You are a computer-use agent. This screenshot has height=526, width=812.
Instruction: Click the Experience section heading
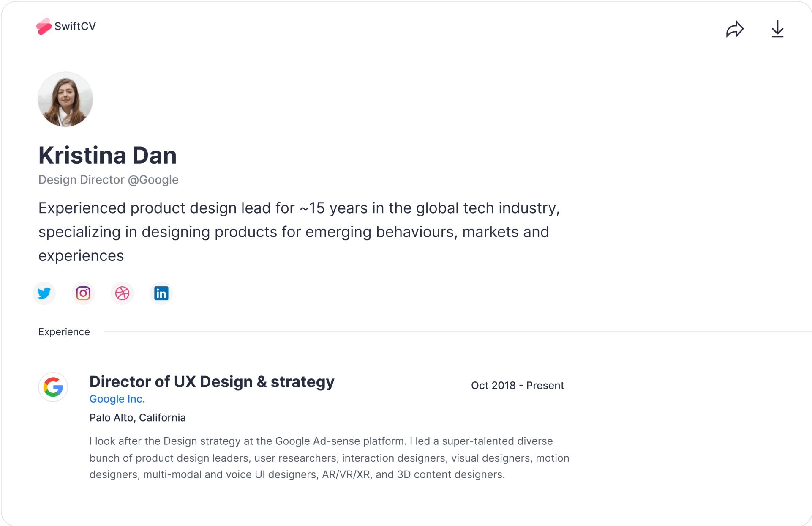(64, 331)
